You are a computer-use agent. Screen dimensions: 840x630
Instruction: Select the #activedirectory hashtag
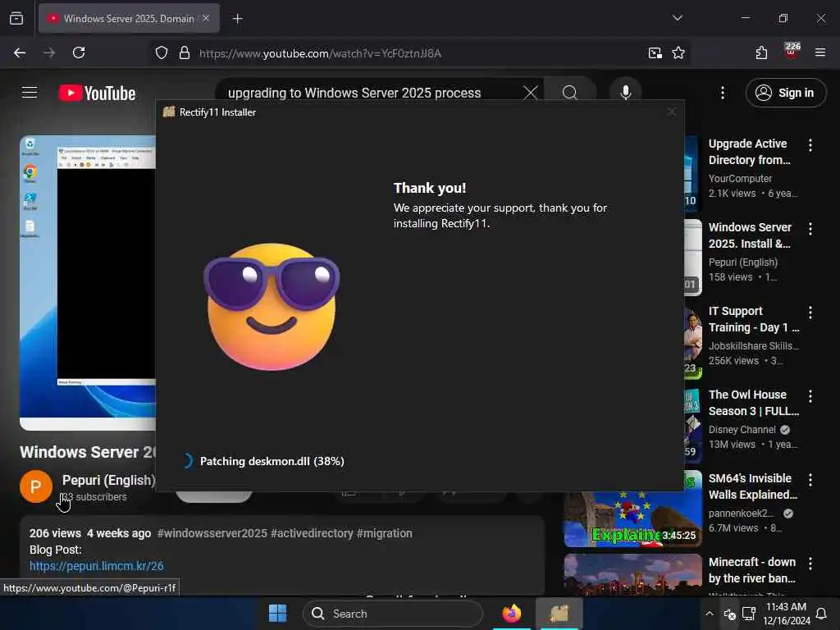tap(312, 533)
